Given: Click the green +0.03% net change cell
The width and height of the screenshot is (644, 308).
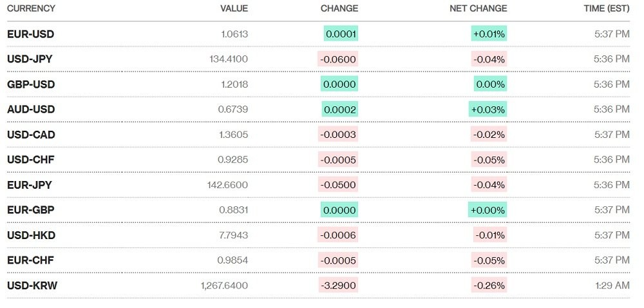Looking at the screenshot, I should [x=488, y=109].
